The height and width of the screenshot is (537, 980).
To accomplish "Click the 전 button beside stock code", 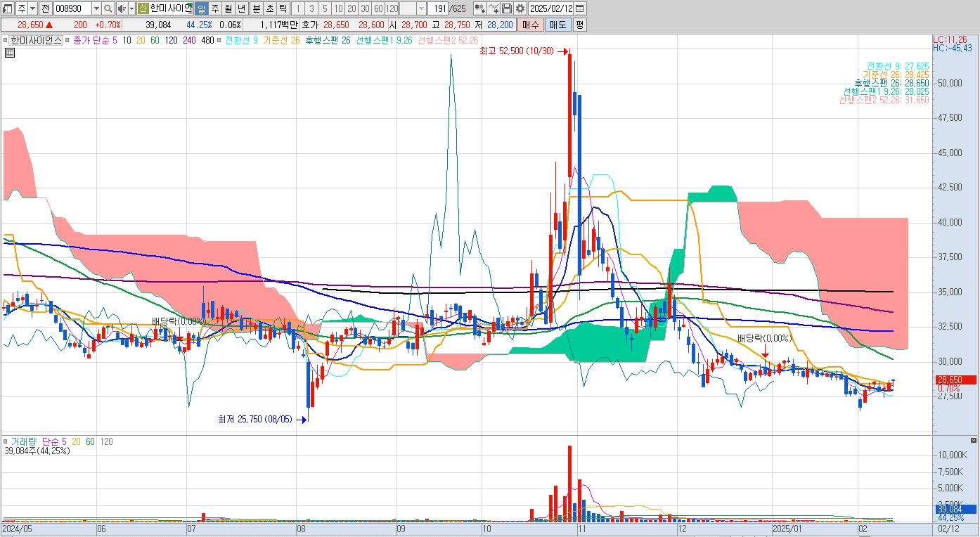I will (x=45, y=8).
